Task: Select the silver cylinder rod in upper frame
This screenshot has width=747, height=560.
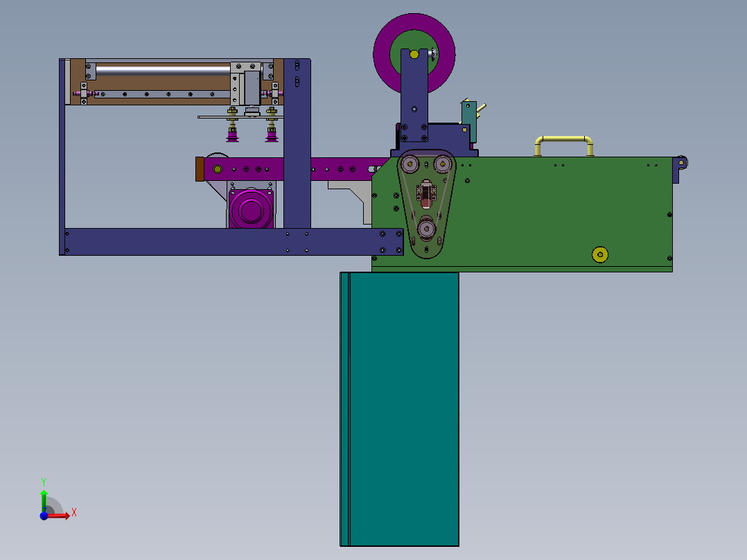Action: [164, 71]
